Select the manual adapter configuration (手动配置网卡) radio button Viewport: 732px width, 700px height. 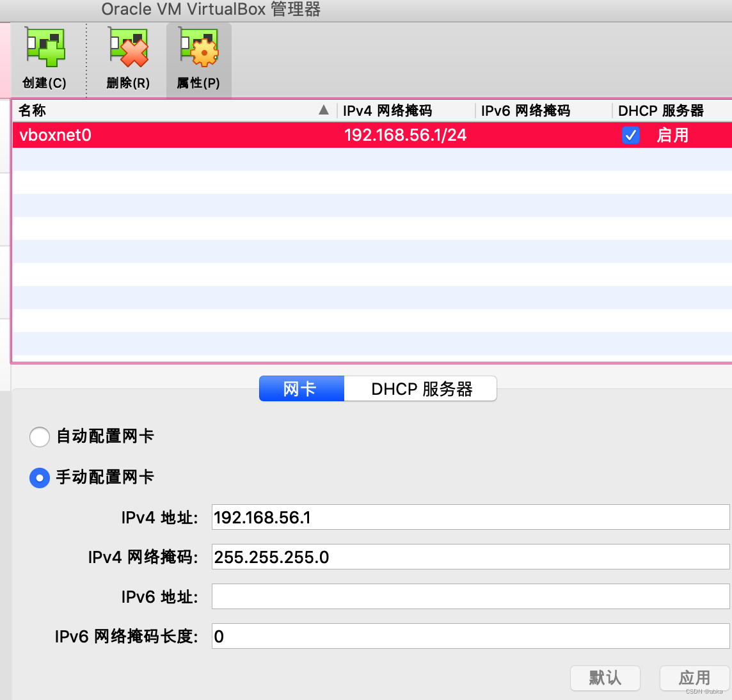coord(40,478)
